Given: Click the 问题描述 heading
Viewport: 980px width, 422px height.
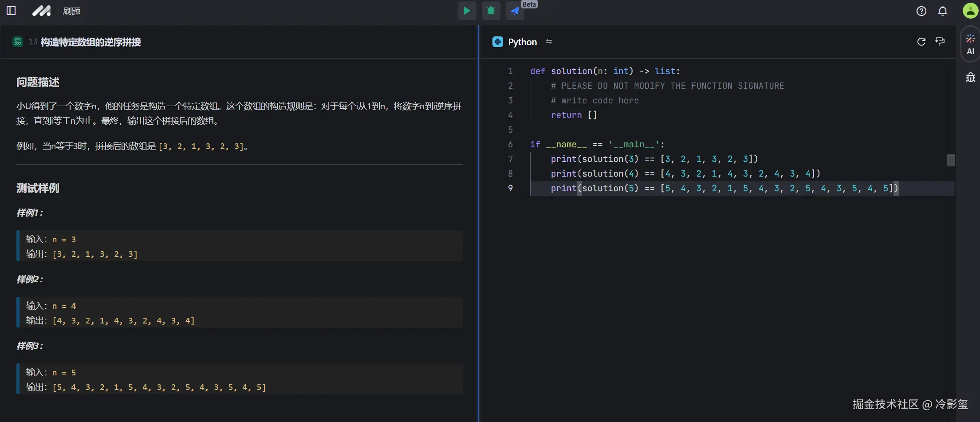Looking at the screenshot, I should (38, 82).
